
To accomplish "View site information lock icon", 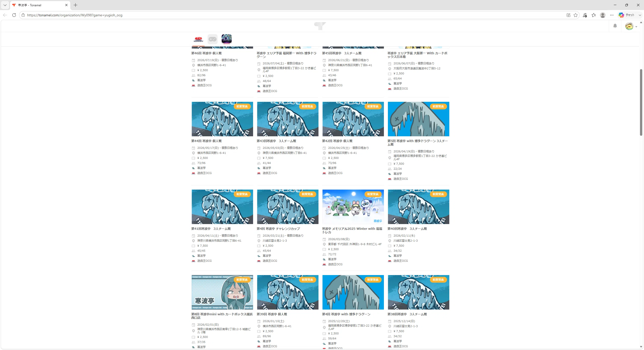I will coord(23,15).
